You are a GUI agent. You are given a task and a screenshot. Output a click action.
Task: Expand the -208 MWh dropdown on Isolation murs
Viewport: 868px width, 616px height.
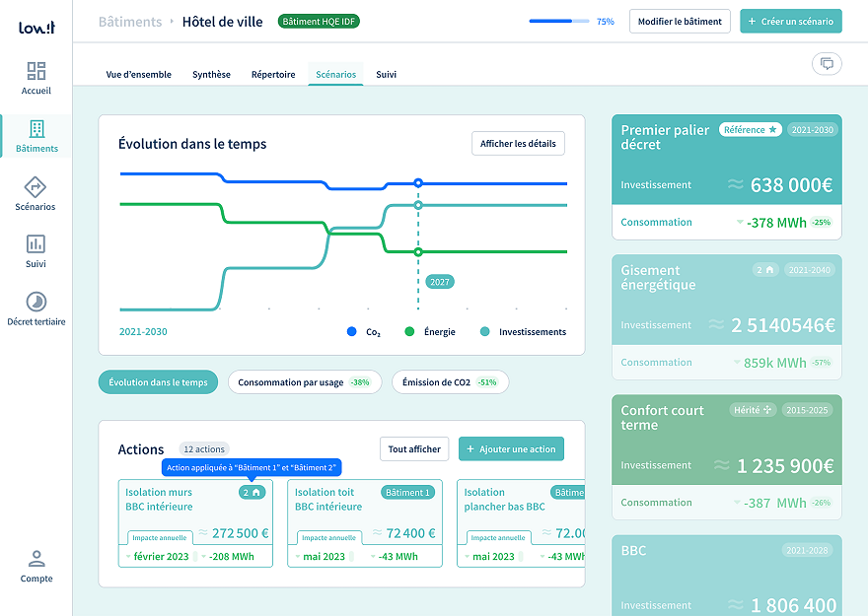(x=203, y=557)
